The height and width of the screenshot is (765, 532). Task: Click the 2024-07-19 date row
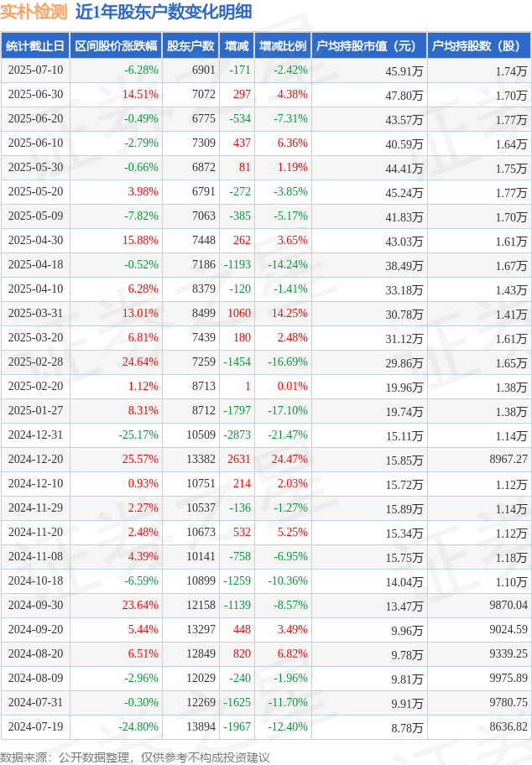point(266,727)
